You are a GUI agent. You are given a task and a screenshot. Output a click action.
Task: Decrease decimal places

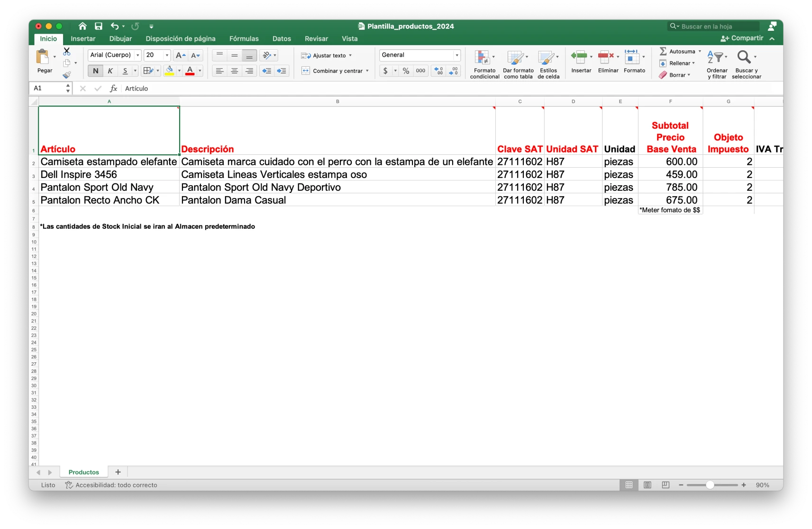click(x=454, y=71)
